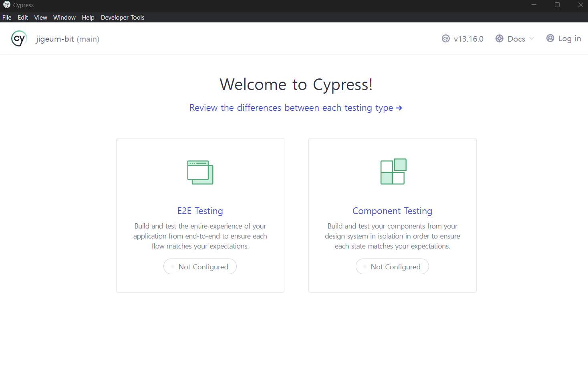Click the Cypress logo in the header
Viewport: 588px width, 387px height.
coord(19,38)
